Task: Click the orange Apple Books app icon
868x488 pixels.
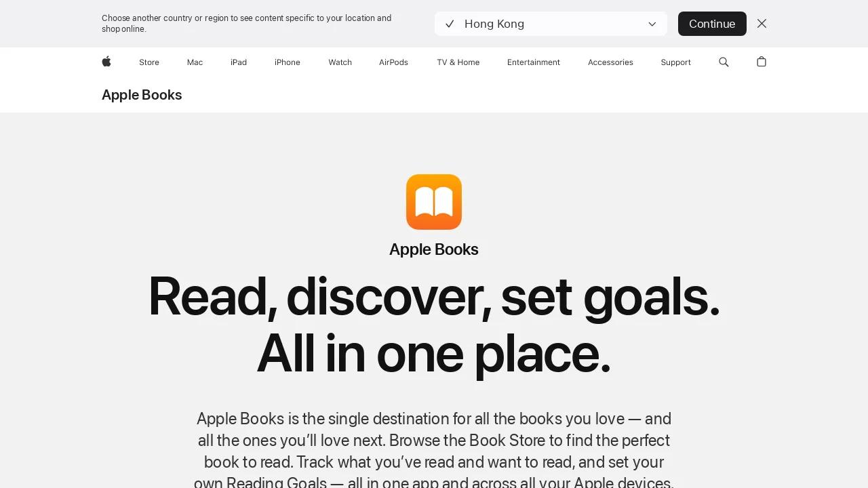Action: click(434, 202)
